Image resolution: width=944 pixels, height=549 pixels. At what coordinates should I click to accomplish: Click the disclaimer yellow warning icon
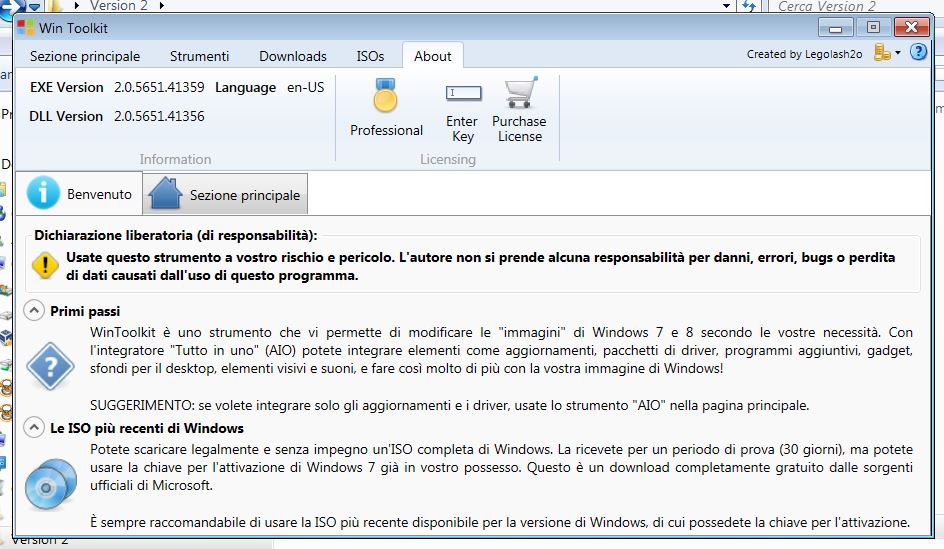click(45, 265)
